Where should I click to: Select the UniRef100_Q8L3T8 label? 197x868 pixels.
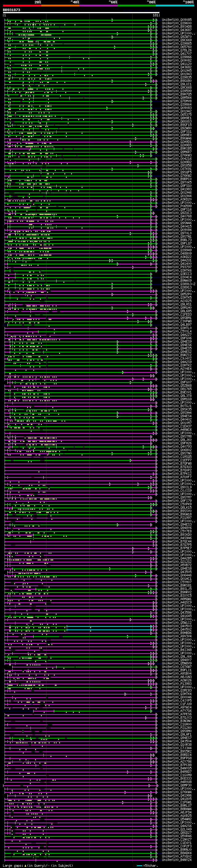pos(177,396)
